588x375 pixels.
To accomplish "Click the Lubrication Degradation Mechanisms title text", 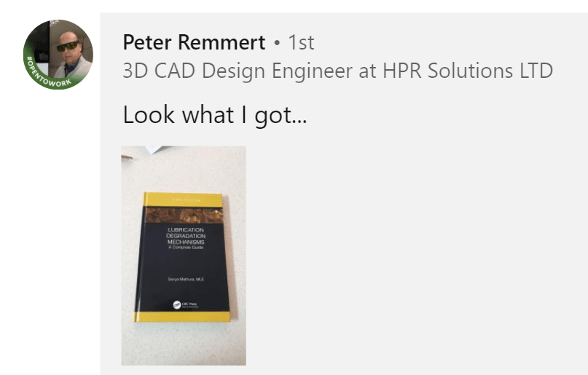I will pos(186,236).
